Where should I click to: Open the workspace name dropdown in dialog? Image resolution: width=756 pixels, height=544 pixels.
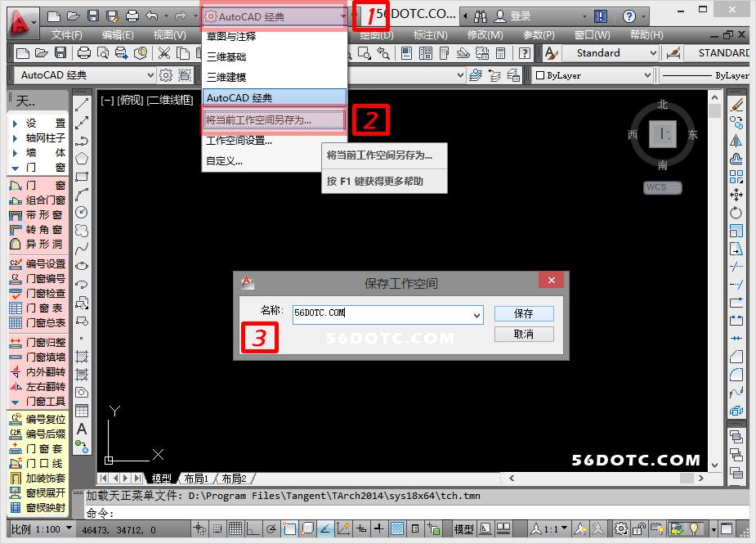477,314
